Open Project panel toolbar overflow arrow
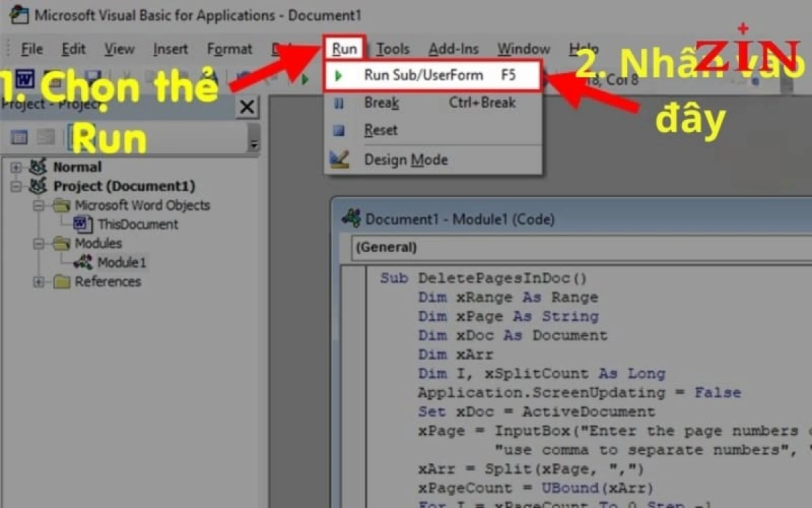 (254, 144)
